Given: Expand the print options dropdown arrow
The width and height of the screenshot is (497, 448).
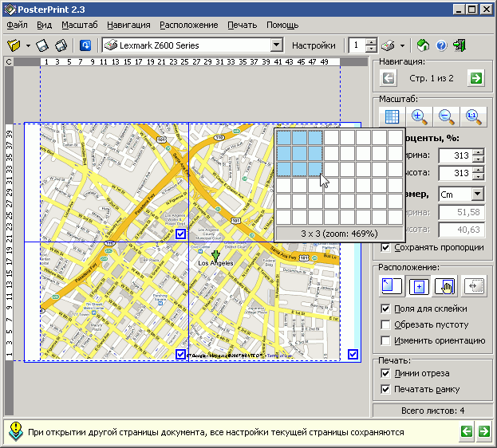Looking at the screenshot, I should (x=402, y=46).
